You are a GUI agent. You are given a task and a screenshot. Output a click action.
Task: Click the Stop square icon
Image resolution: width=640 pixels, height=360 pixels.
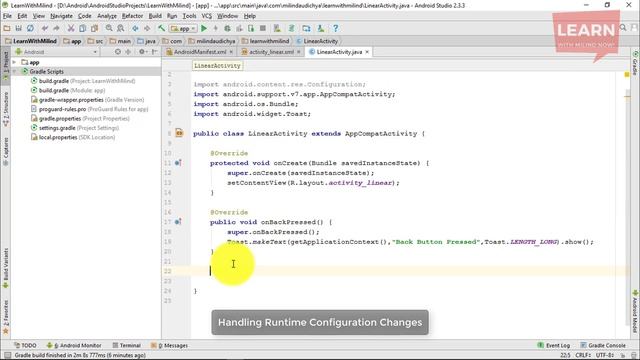click(263, 28)
